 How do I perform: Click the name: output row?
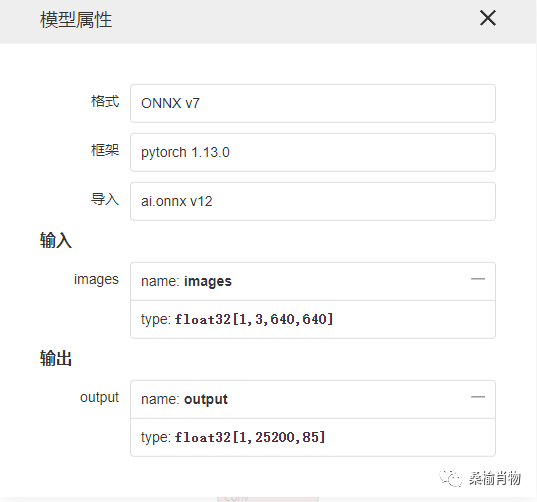(x=313, y=399)
